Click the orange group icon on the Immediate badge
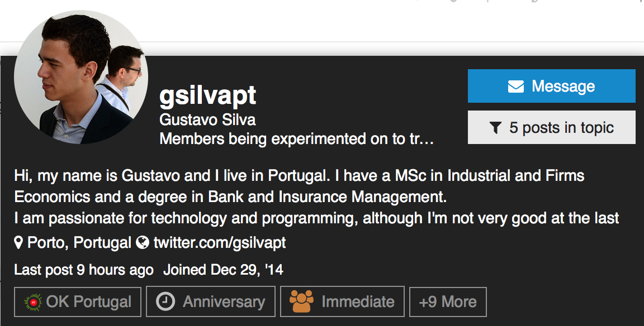The image size is (644, 326). [x=301, y=302]
